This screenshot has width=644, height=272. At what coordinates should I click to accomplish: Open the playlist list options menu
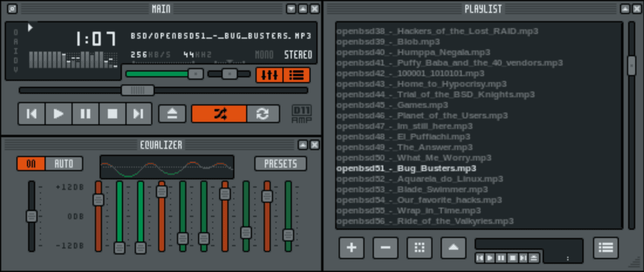tap(606, 248)
